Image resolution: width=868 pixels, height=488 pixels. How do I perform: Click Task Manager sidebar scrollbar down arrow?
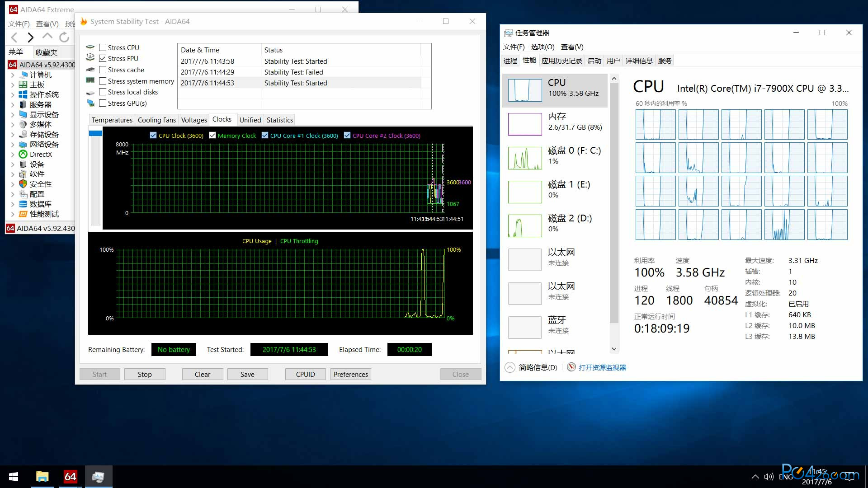click(x=614, y=349)
